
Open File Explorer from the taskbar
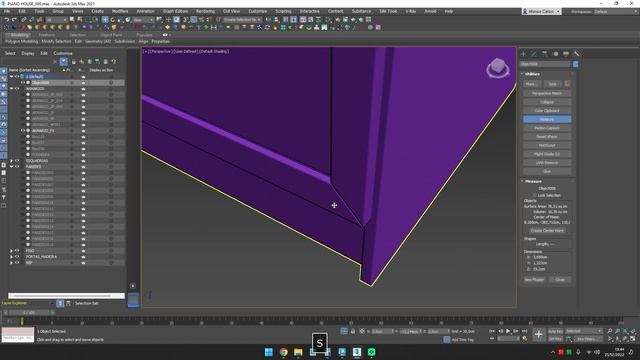[298, 352]
